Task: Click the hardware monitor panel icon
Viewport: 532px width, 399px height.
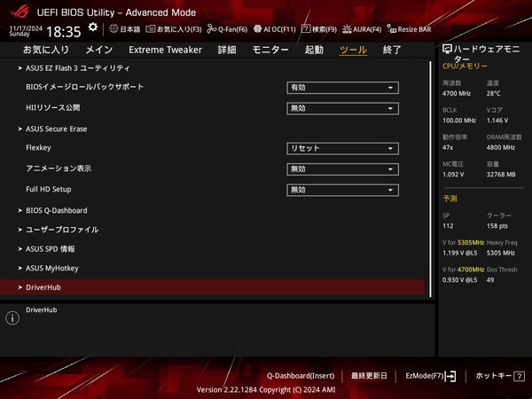Action: (x=447, y=50)
